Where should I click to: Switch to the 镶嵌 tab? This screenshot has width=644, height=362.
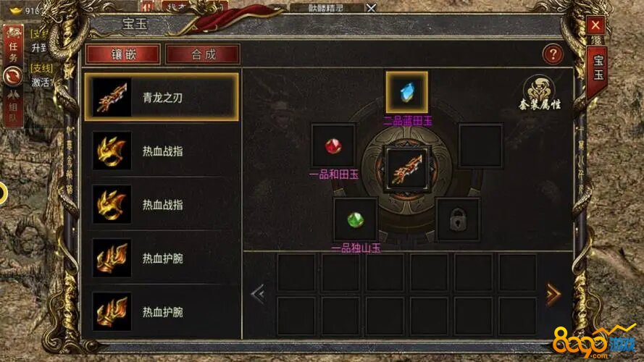coord(123,54)
